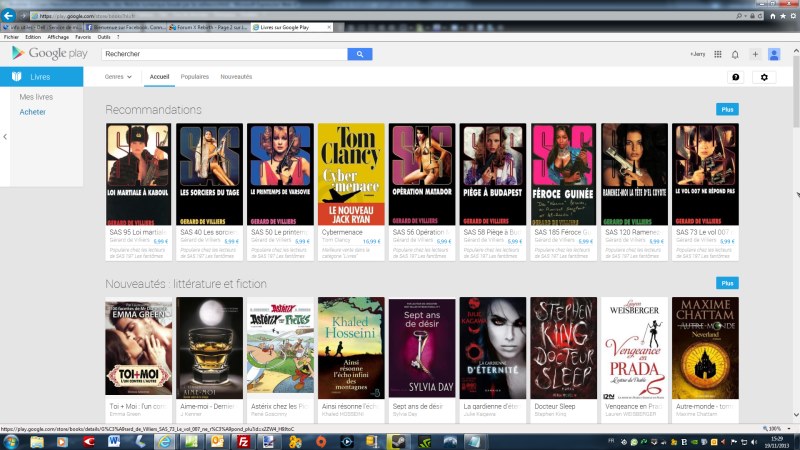
Task: Open Stephen King Docteur Sleep cover
Action: pos(564,348)
